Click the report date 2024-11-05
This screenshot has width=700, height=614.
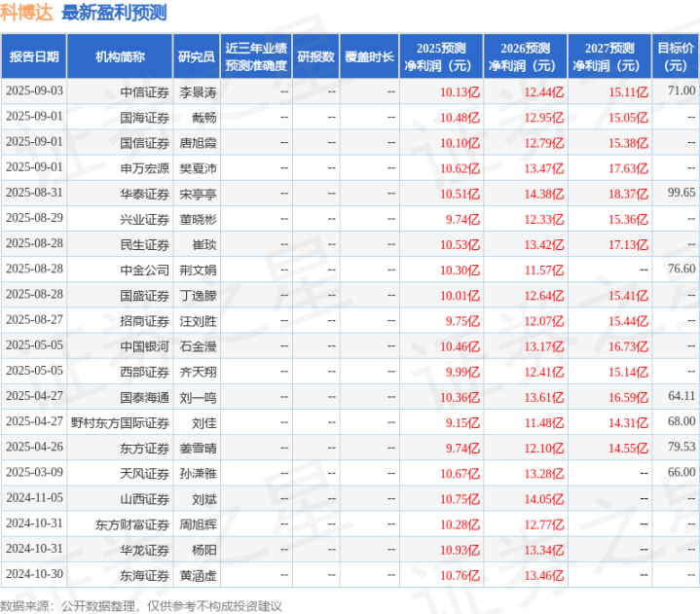pyautogui.click(x=34, y=497)
